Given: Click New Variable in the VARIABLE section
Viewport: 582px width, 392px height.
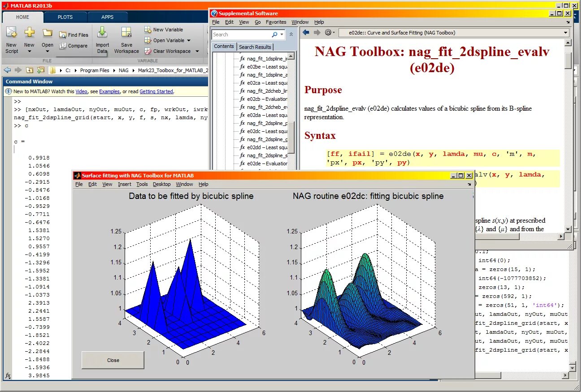Looking at the screenshot, I should 164,30.
